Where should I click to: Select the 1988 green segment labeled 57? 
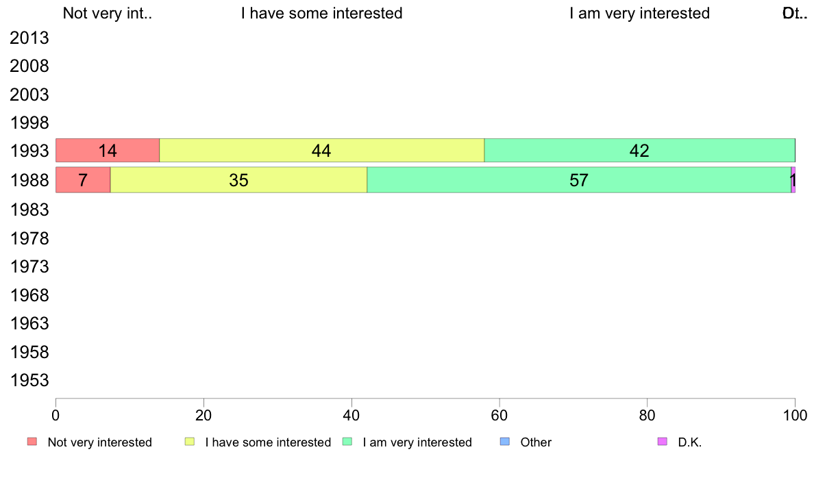(x=579, y=180)
